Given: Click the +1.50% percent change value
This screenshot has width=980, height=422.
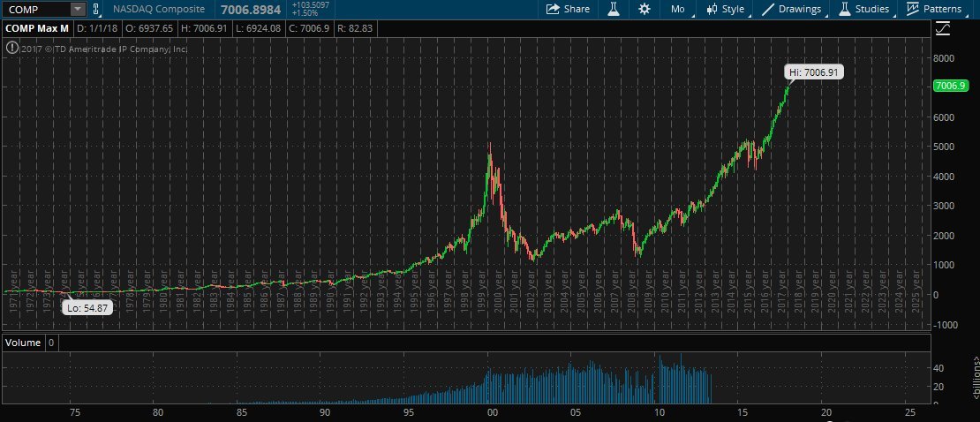Looking at the screenshot, I should (305, 13).
